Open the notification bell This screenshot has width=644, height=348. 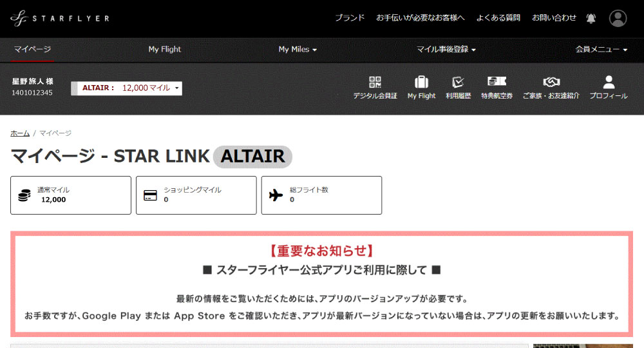coord(591,18)
